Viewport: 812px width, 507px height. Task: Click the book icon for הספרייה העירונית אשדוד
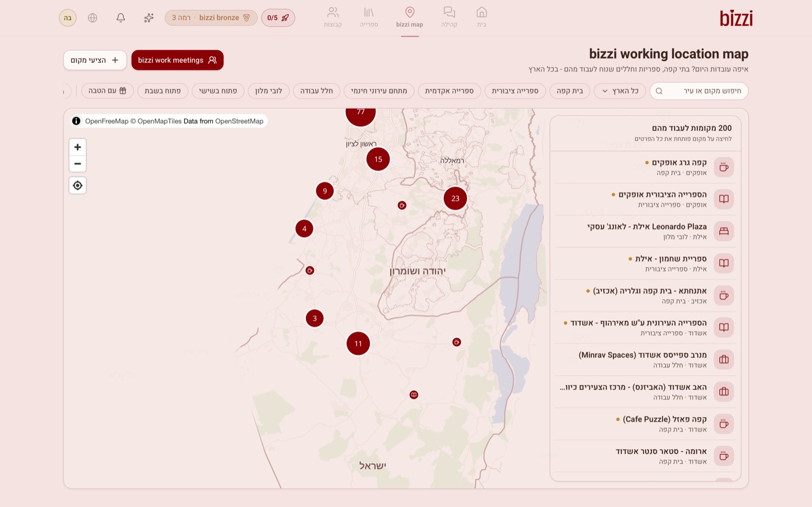pos(724,327)
